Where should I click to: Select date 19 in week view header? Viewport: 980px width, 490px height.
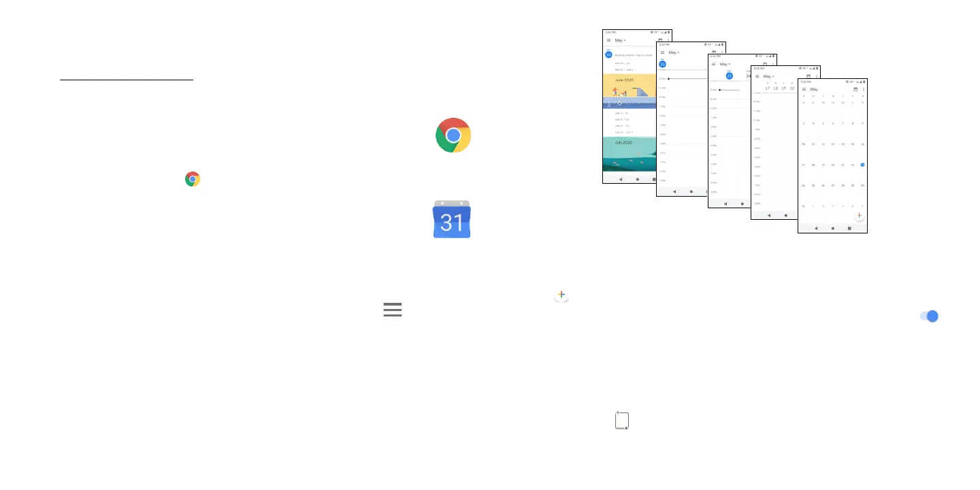784,88
